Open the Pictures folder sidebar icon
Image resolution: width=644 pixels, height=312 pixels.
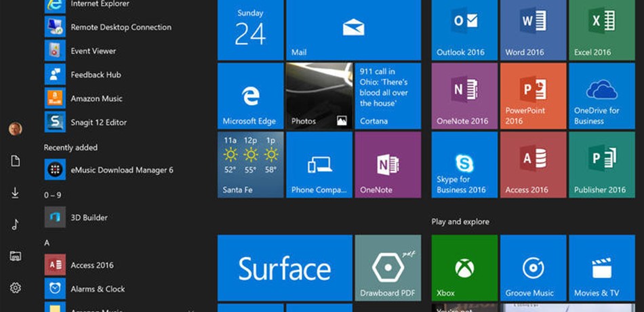point(15,256)
